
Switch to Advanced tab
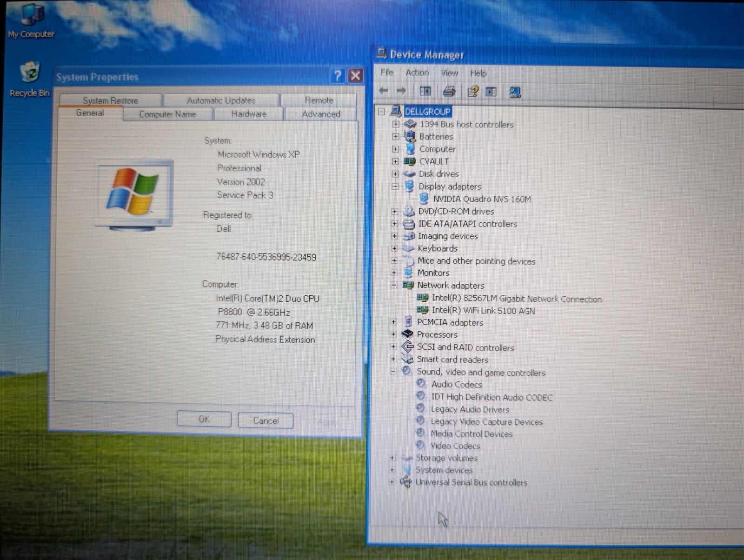point(321,114)
